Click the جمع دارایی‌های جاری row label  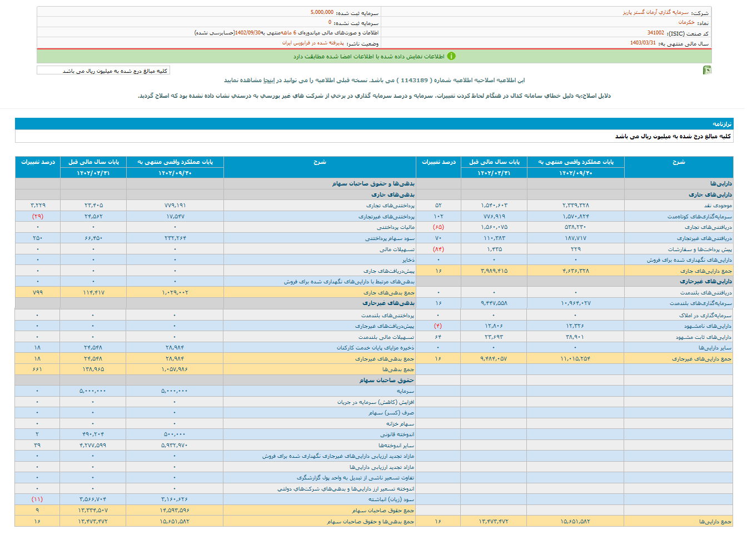click(x=706, y=271)
